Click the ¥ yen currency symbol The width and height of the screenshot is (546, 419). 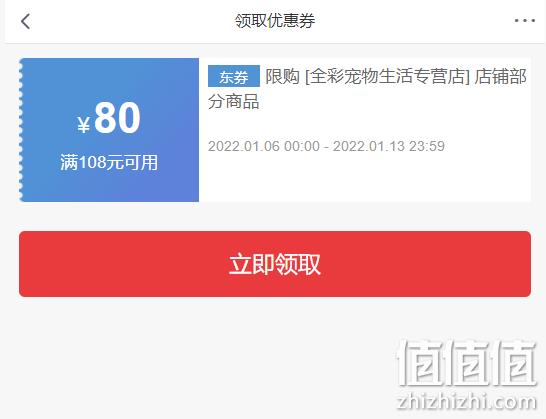[x=84, y=125]
